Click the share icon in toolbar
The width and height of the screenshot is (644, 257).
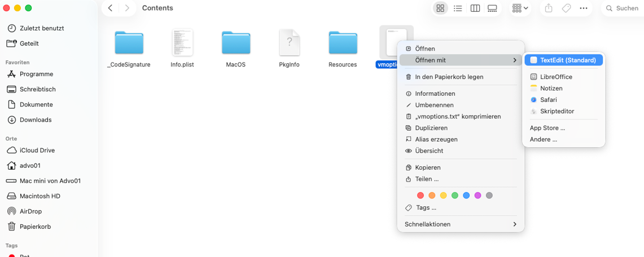[549, 8]
